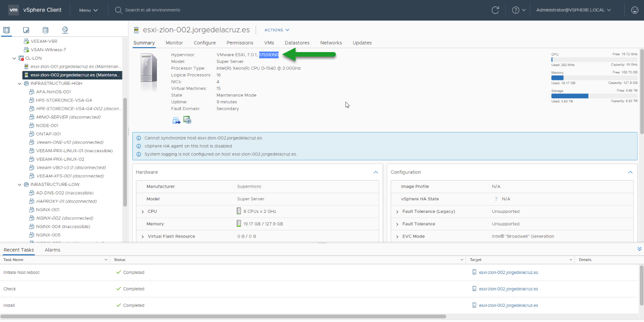Collapse the INRASTRUCTURE-LOW resource pool
This screenshot has height=322, width=644.
(20, 184)
